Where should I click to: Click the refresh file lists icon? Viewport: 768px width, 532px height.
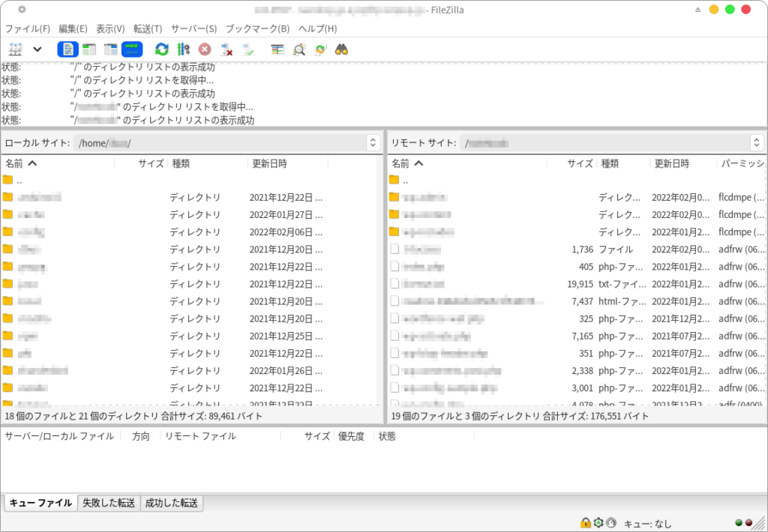point(161,49)
